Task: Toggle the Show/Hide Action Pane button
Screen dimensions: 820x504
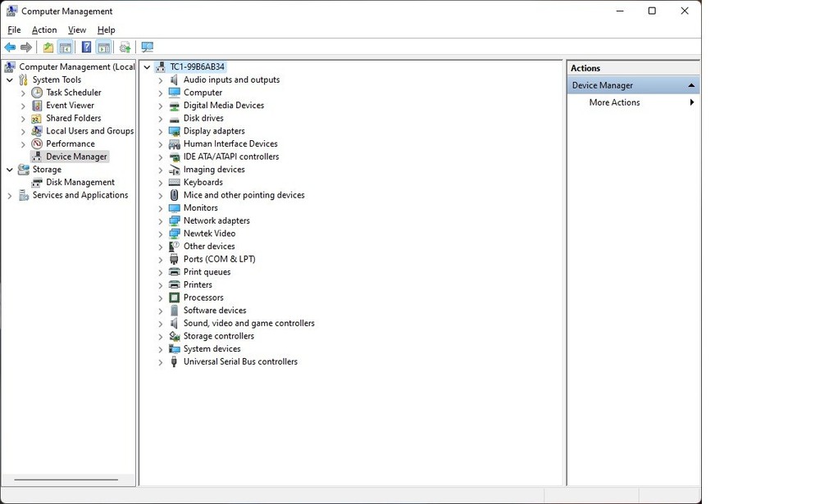Action: 103,48
